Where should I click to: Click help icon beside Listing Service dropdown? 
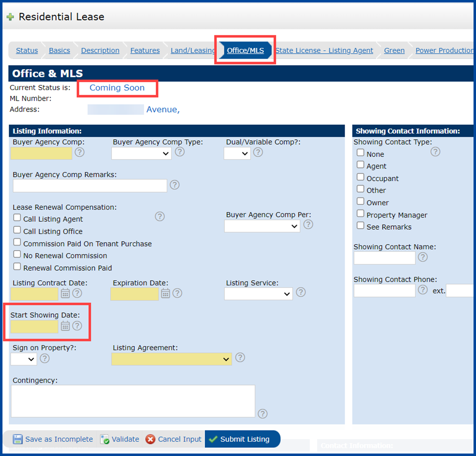coord(301,292)
